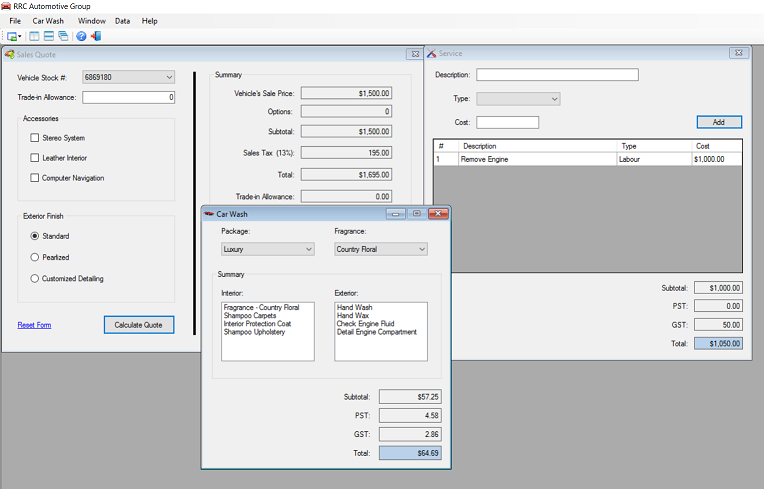Select the Pearlized exterior finish

coord(36,257)
